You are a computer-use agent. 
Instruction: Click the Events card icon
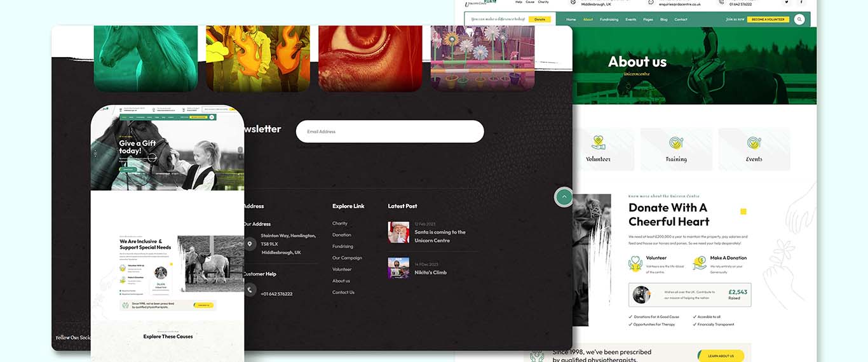(754, 143)
